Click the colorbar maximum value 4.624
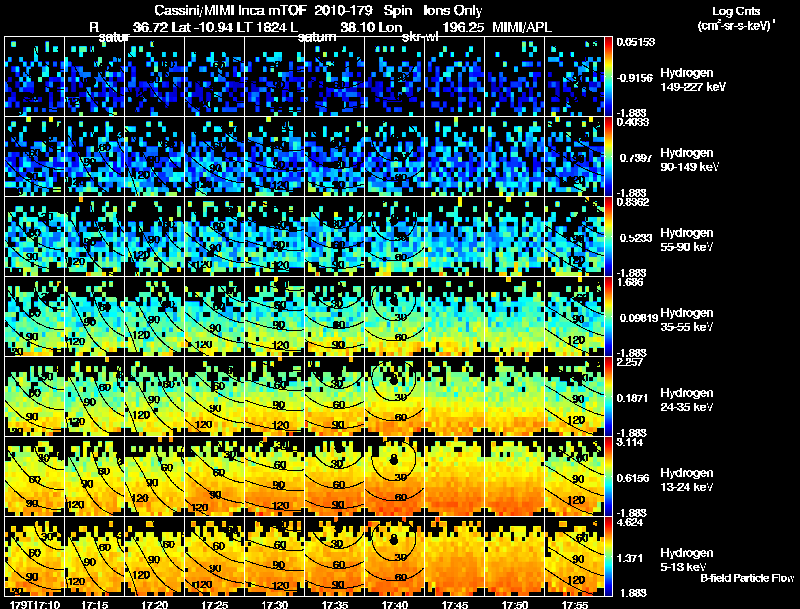The width and height of the screenshot is (800, 609). (x=630, y=522)
